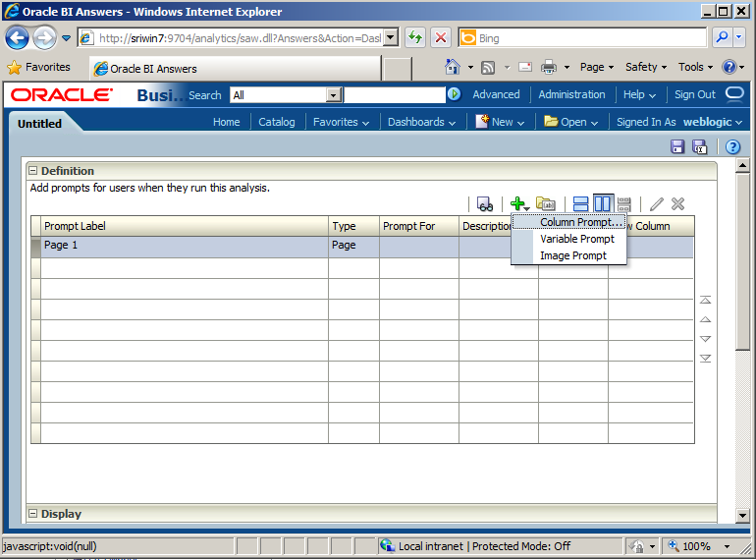Screen dimensions: 756x560
Task: Click the browser Forward arrow button
Action: point(44,37)
